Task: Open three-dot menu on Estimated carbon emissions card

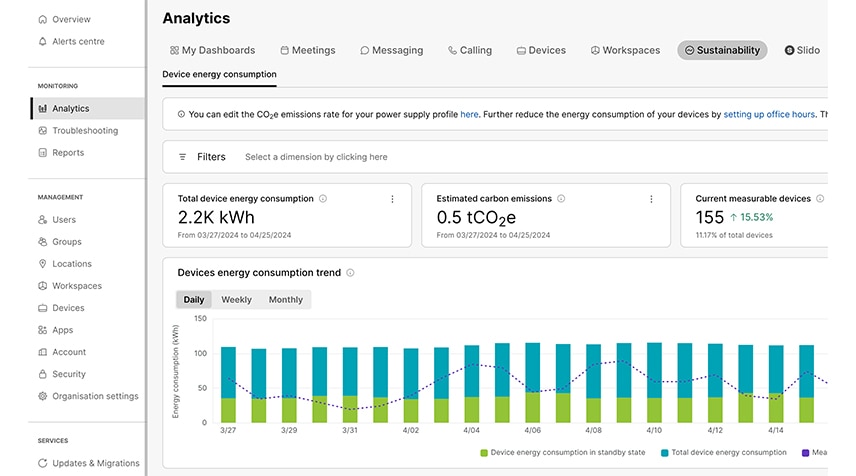Action: tap(651, 199)
